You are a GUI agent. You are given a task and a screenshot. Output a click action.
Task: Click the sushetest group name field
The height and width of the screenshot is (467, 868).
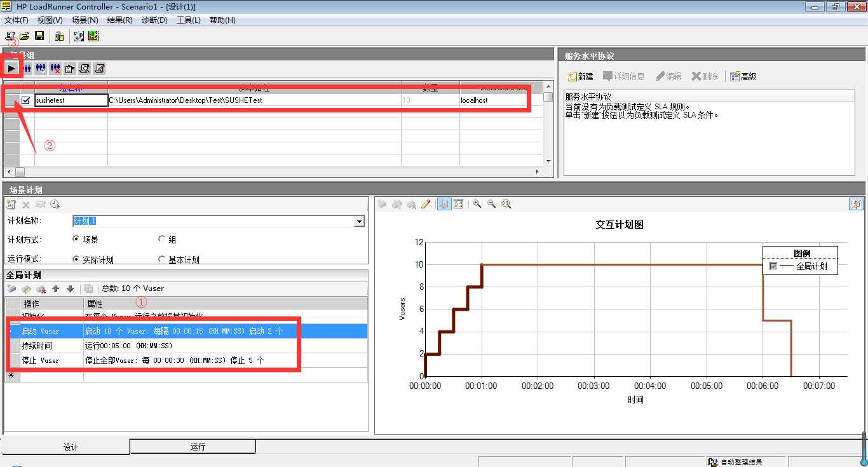click(71, 100)
